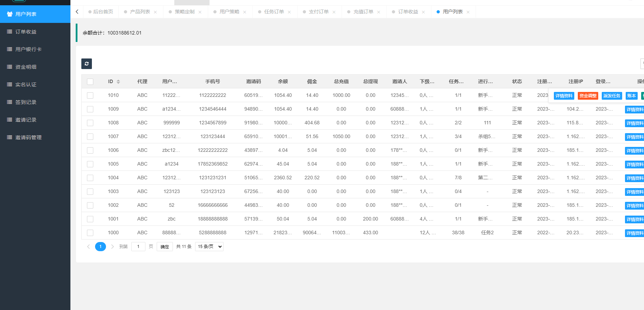Click 详情资料 button in row 1009
The height and width of the screenshot is (310, 644).
(634, 110)
